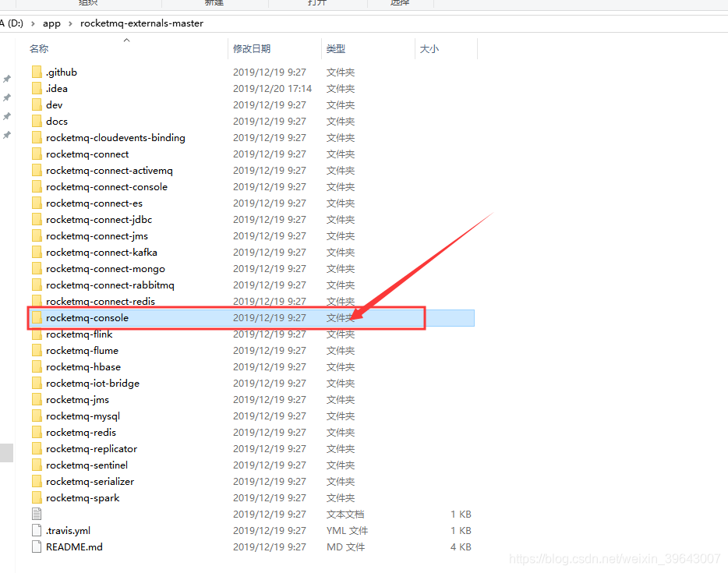
Task: Click the README.md file name
Action: [x=74, y=547]
